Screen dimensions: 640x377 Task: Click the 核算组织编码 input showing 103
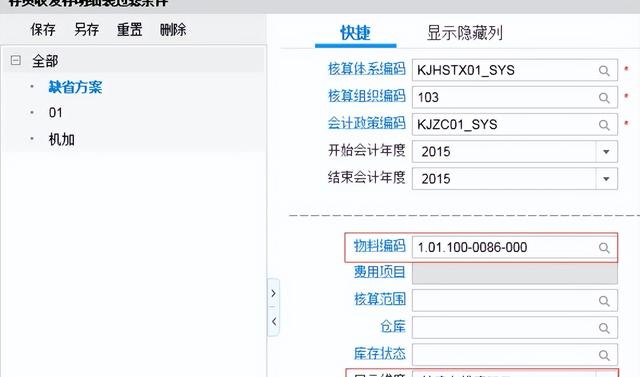[x=515, y=97]
